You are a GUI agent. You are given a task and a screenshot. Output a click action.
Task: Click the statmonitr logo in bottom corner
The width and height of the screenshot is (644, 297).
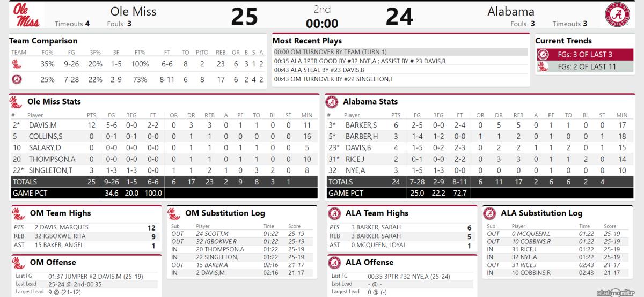click(619, 291)
